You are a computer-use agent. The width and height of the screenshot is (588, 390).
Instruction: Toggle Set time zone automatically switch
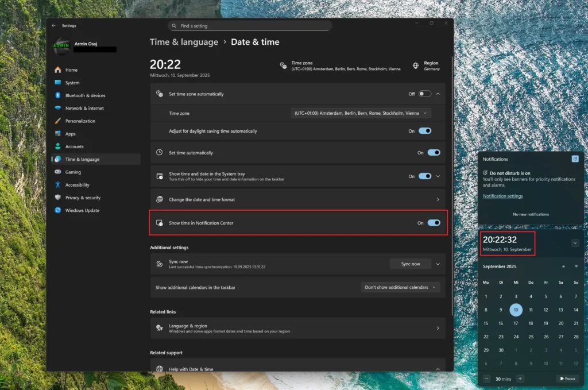(x=425, y=94)
